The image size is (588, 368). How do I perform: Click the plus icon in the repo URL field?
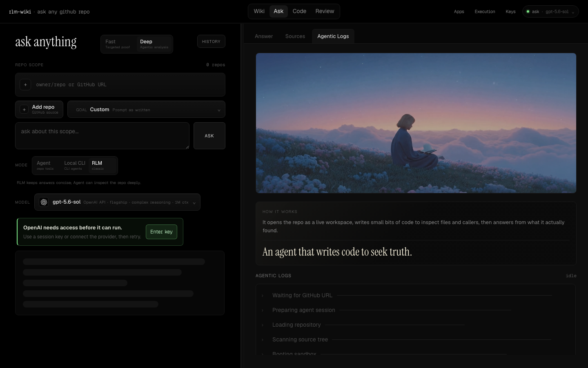(x=25, y=85)
